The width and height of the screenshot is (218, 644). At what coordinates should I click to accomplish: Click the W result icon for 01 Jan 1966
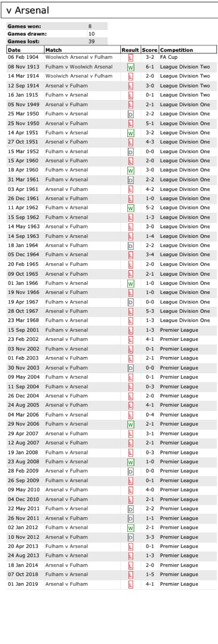(x=130, y=283)
